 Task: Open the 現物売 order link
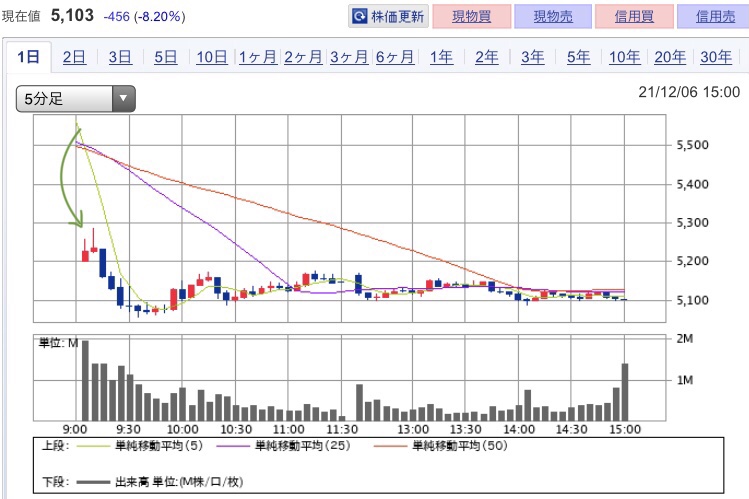click(x=553, y=17)
